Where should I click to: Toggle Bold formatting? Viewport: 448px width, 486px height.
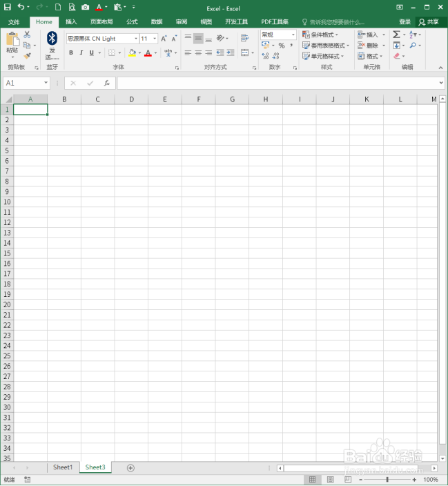click(71, 52)
